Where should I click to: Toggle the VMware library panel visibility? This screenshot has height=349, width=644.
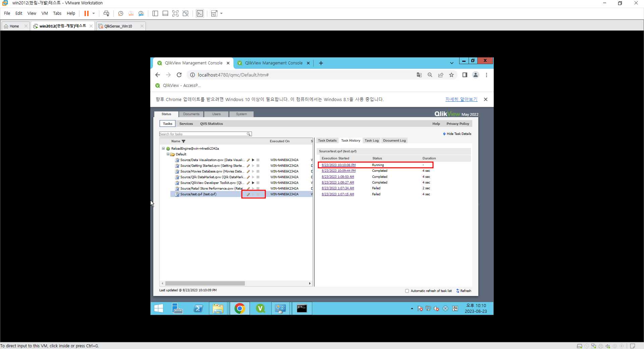(155, 13)
